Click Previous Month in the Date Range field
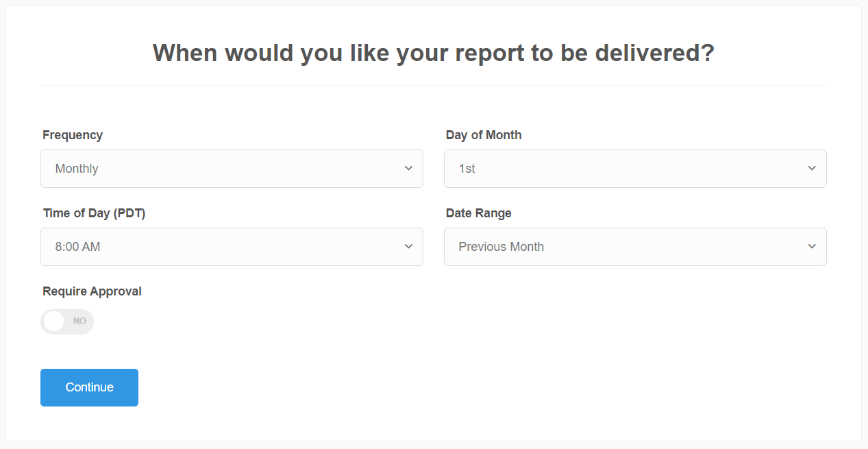This screenshot has height=449, width=868. tap(501, 246)
